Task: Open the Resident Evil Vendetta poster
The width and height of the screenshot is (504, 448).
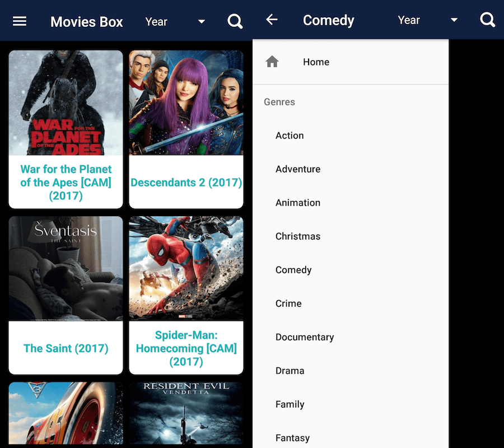Action: coord(186,413)
